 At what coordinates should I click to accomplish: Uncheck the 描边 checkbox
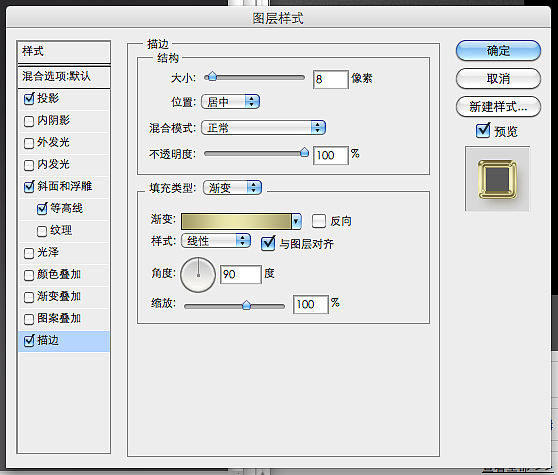point(29,341)
